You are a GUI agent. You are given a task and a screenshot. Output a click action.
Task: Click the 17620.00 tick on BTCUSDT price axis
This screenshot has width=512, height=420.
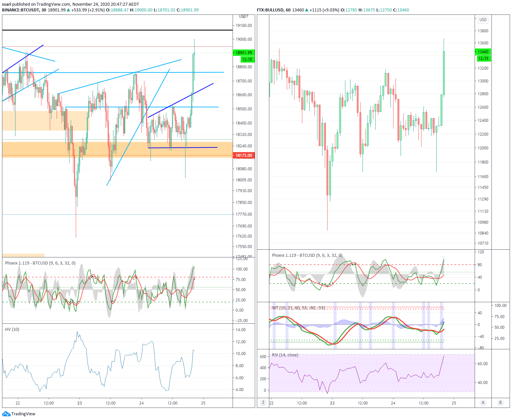click(244, 236)
